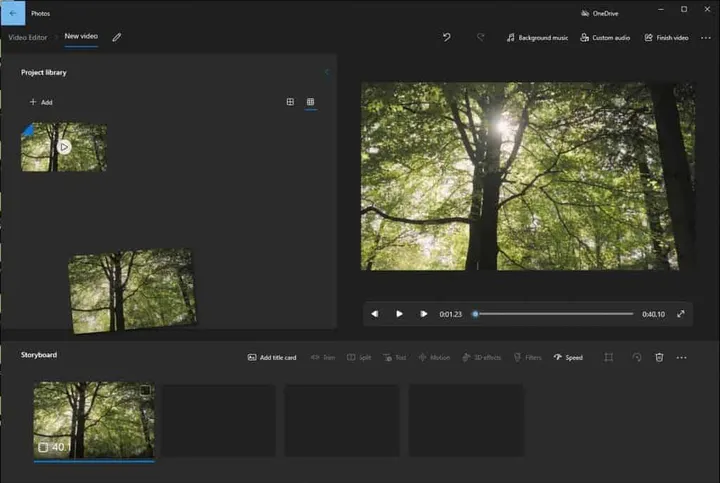
Task: Switch library to small thumbnails view
Action: coord(311,102)
